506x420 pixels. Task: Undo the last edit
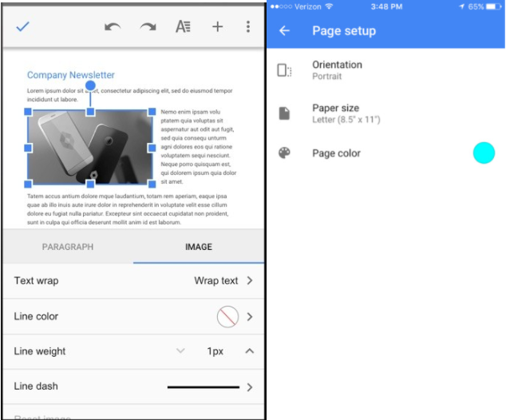coord(113,27)
